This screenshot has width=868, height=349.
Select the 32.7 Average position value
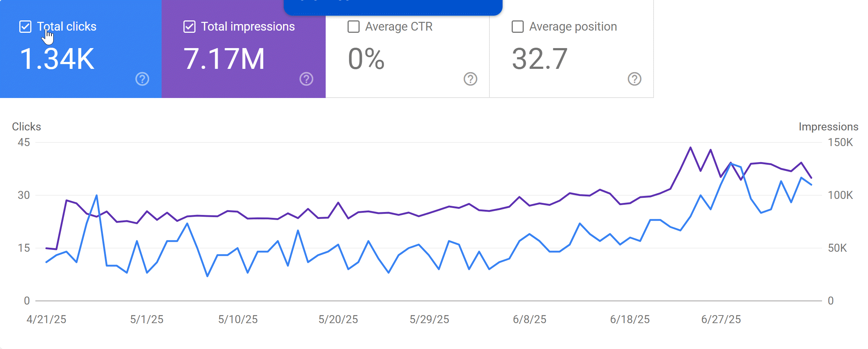[x=540, y=59]
